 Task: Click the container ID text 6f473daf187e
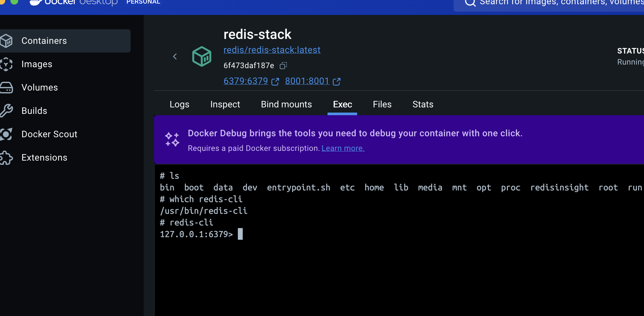249,66
